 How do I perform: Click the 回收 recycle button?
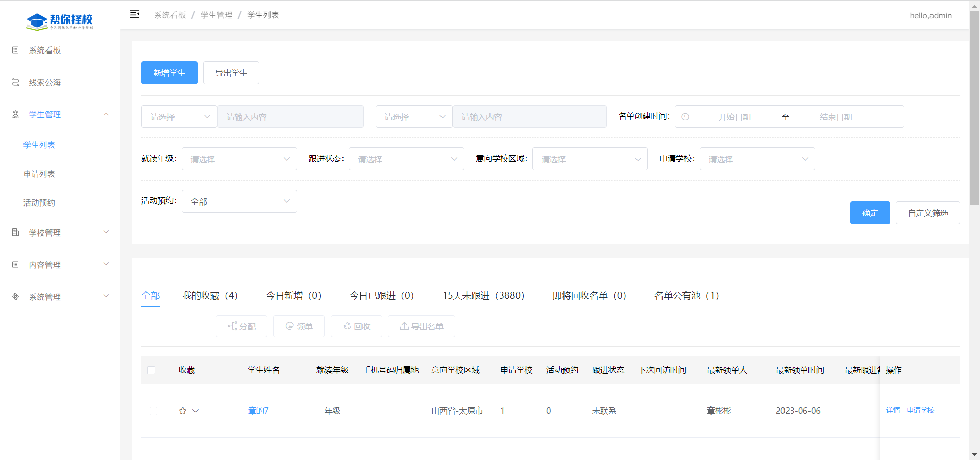356,326
